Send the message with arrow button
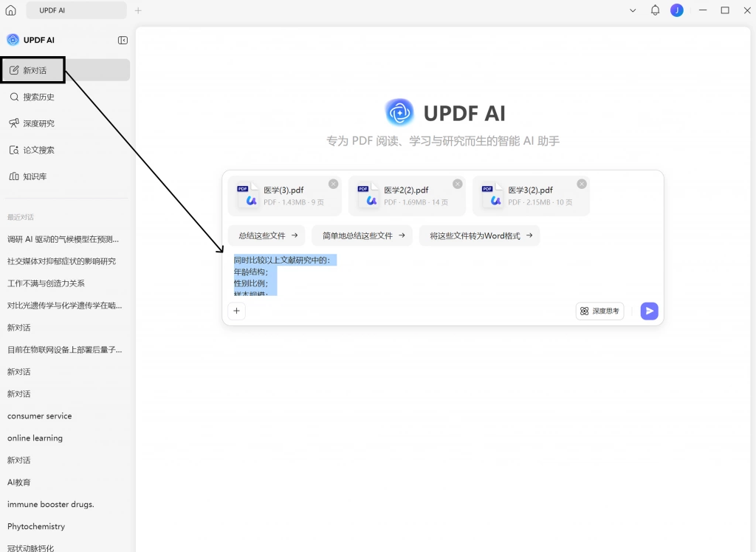 click(649, 311)
